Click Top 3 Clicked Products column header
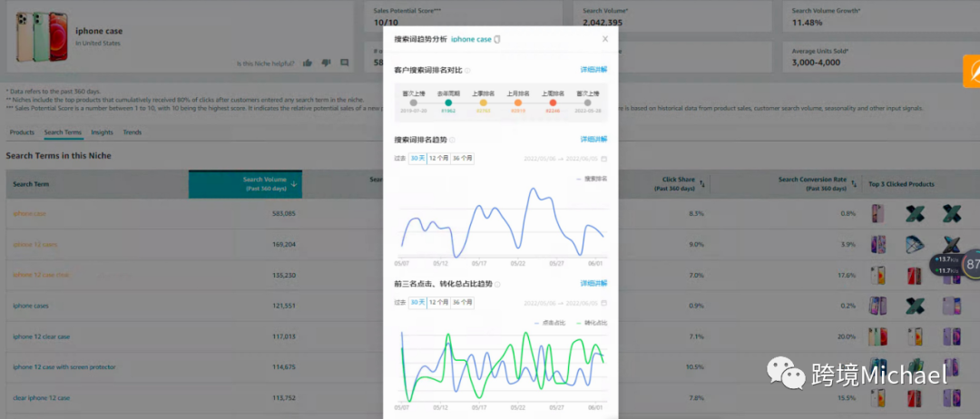The height and width of the screenshot is (419, 980). coord(901,184)
